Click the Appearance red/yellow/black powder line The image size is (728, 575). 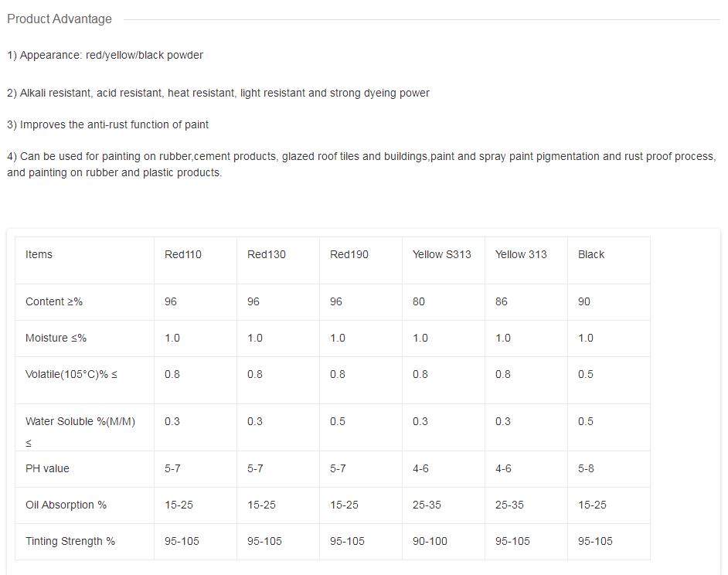click(x=105, y=55)
